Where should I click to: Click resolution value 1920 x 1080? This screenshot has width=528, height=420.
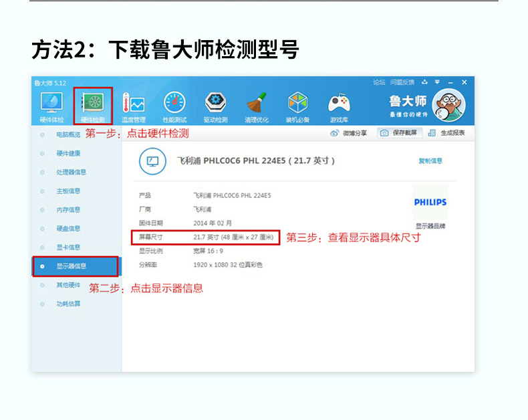[228, 265]
